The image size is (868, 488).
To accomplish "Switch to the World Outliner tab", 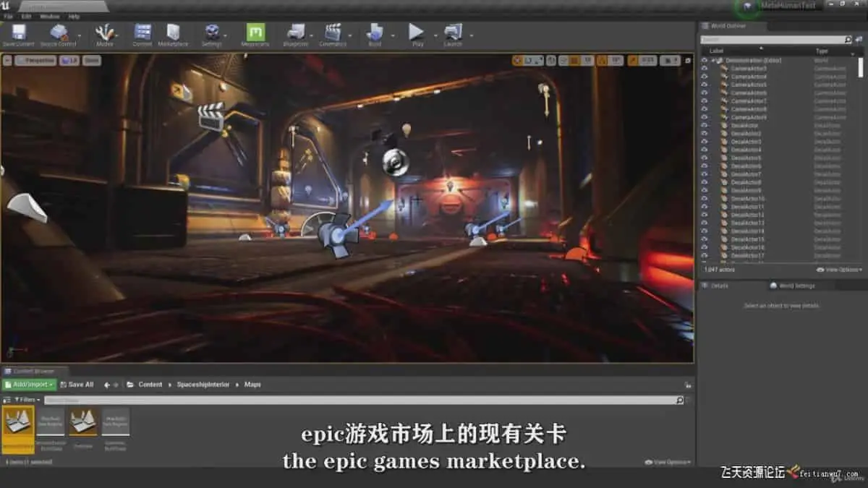I will (x=728, y=26).
